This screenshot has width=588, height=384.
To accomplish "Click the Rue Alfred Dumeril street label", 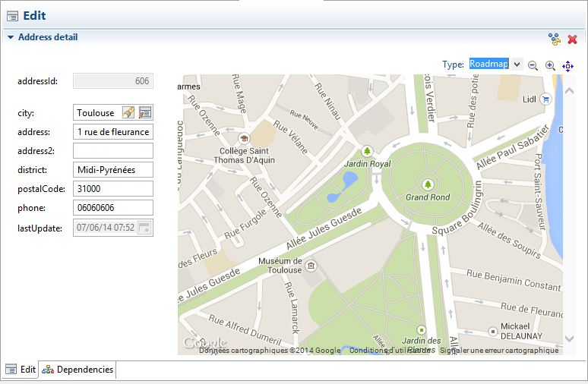I will [245, 330].
